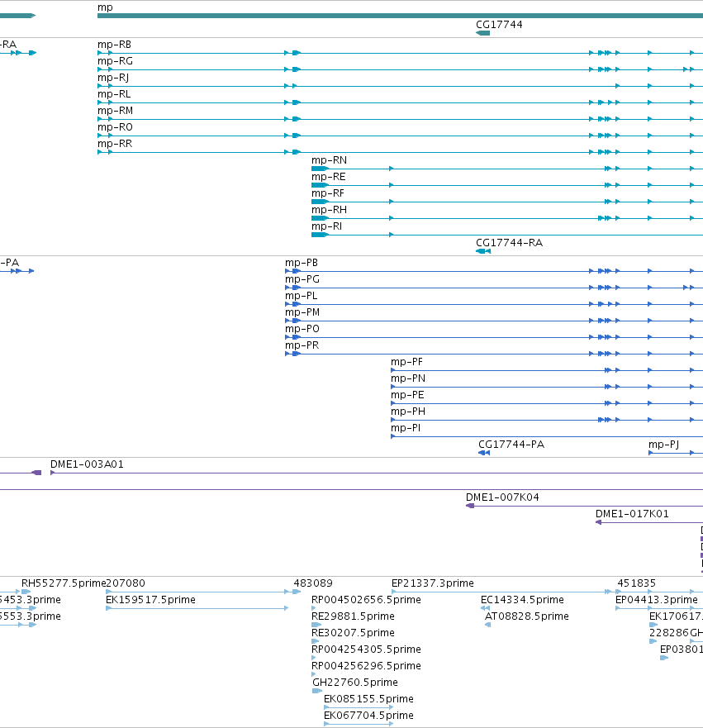This screenshot has height=728, width=703.
Task: Click the DME1-017K01 clone label
Action: (x=632, y=514)
